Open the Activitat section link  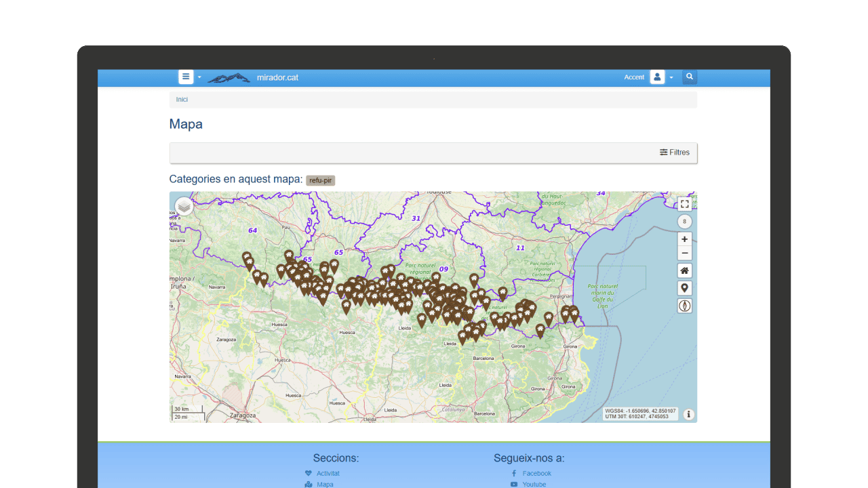pos(328,473)
